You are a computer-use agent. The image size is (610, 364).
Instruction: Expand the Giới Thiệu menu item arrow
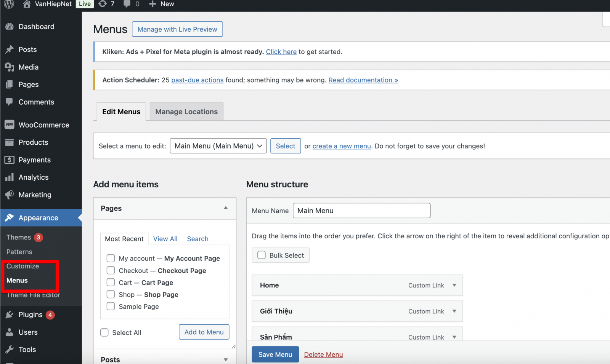click(x=454, y=311)
